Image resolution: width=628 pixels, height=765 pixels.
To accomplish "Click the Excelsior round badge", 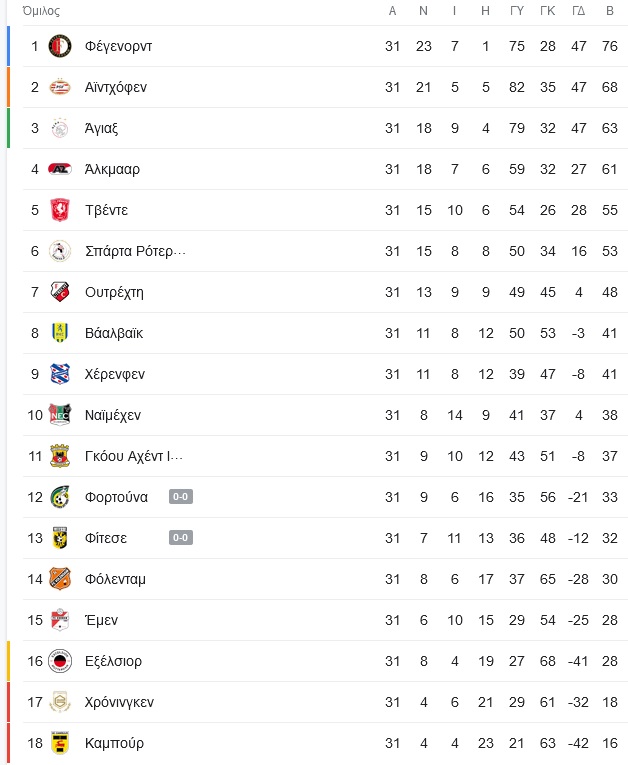I will click(x=60, y=661).
